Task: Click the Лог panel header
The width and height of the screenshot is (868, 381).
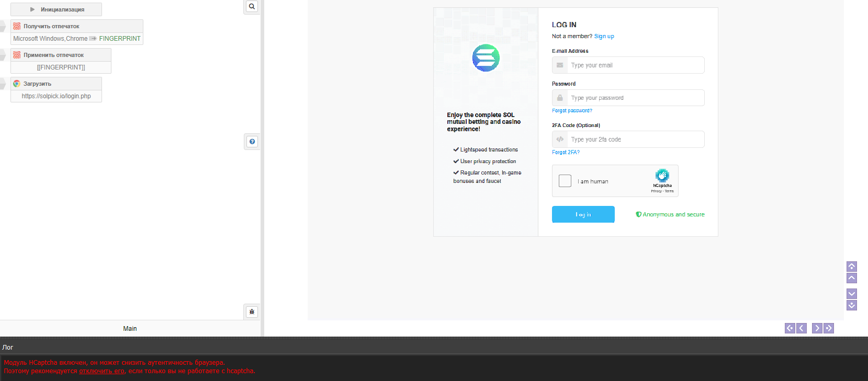Action: point(8,347)
